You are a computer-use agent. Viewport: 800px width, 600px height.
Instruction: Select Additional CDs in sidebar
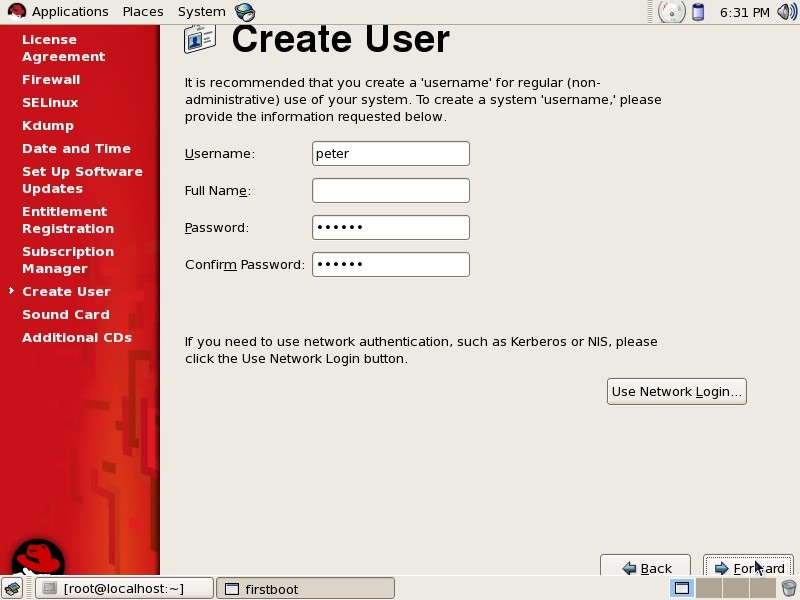pyautogui.click(x=77, y=337)
